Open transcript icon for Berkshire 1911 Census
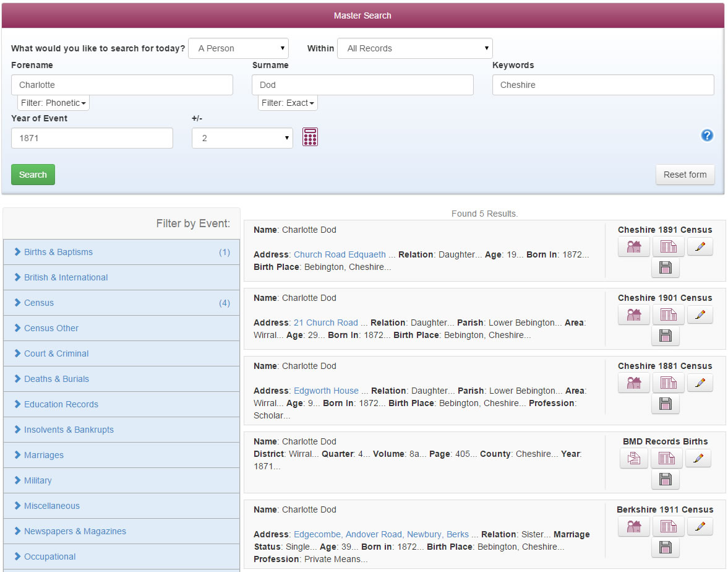This screenshot has width=728, height=572. (x=668, y=526)
